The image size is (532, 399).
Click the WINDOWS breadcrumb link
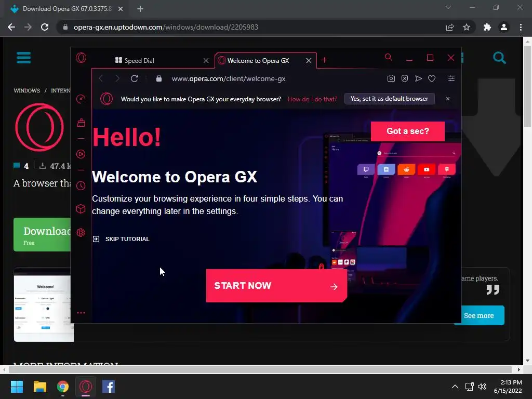coord(27,90)
